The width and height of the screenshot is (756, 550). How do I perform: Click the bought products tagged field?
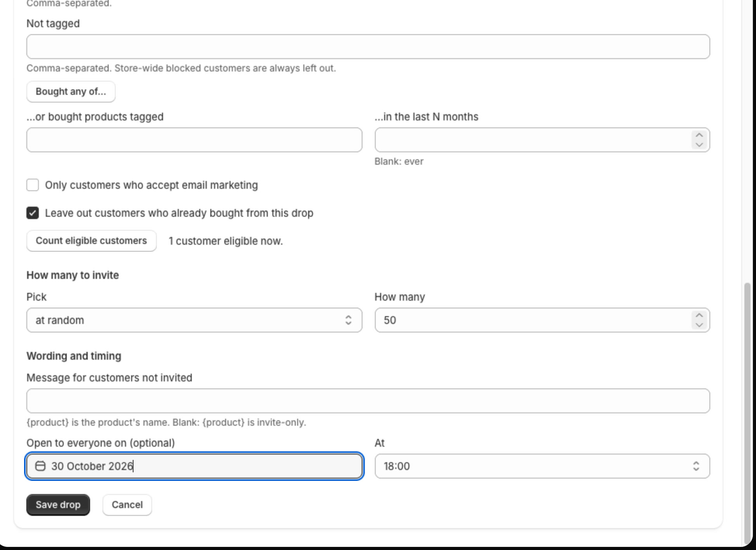point(194,140)
